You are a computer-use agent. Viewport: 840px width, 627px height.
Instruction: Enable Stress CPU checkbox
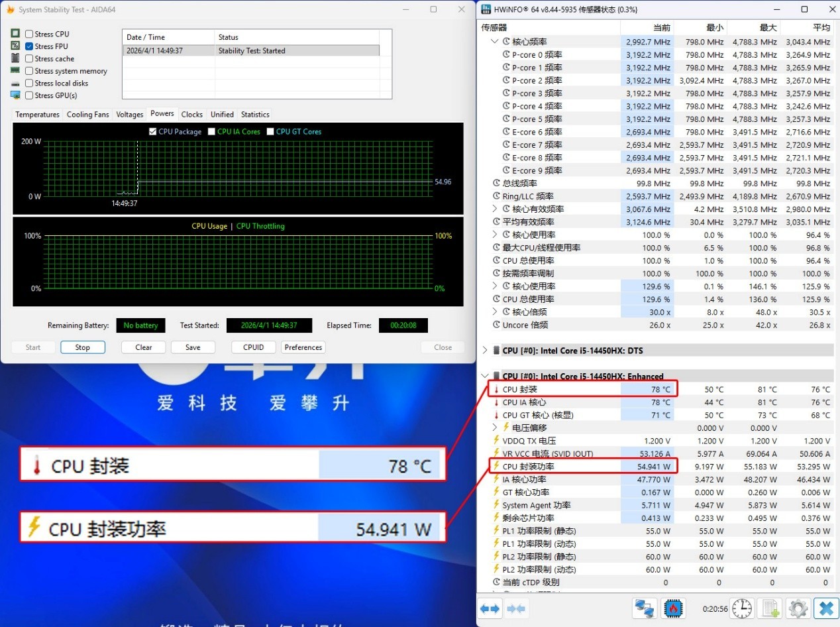[x=29, y=34]
